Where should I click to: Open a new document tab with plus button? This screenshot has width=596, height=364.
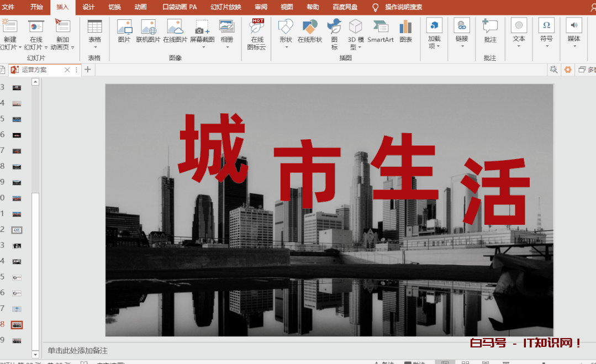pyautogui.click(x=87, y=70)
